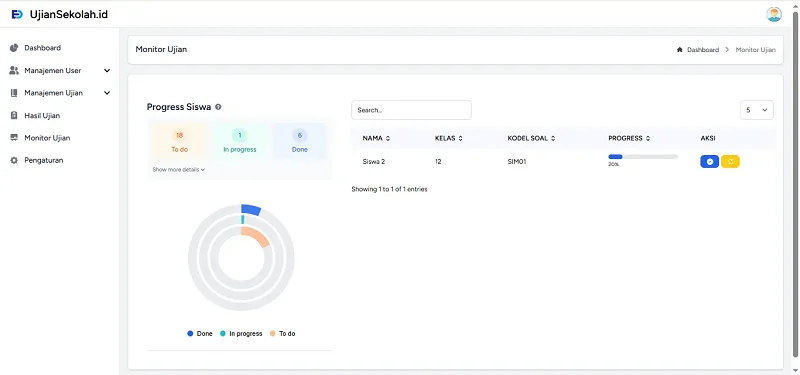Click the yellow refresh button for Siswa 2
This screenshot has height=375, width=800.
tap(730, 162)
